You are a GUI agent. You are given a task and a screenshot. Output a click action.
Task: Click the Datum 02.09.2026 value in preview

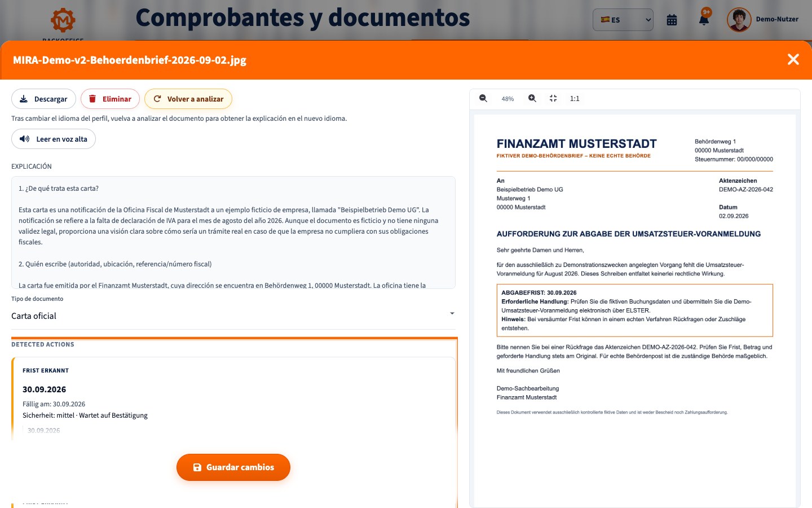tap(734, 216)
